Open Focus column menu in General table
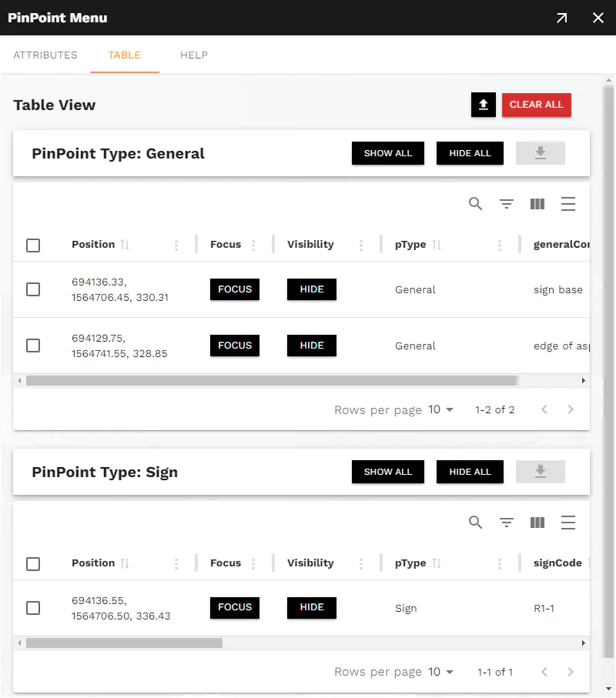The image size is (616, 698). tap(253, 245)
